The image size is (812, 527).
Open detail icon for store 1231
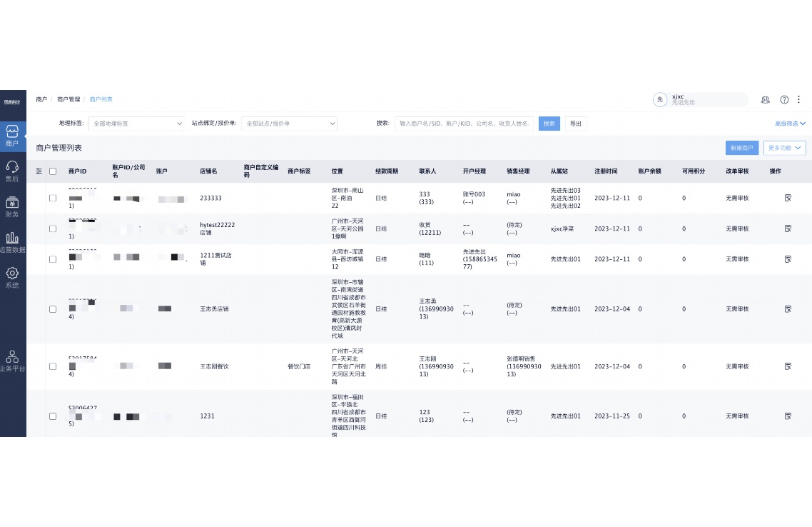click(788, 416)
